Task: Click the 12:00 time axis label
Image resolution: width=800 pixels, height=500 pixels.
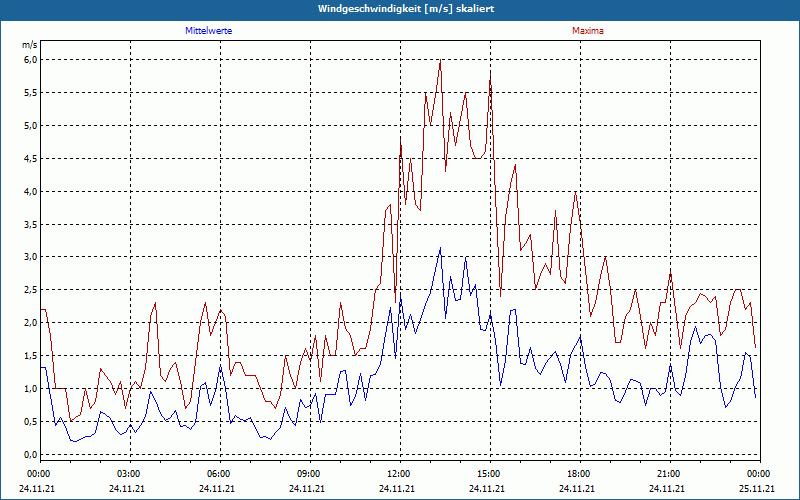Action: (399, 474)
